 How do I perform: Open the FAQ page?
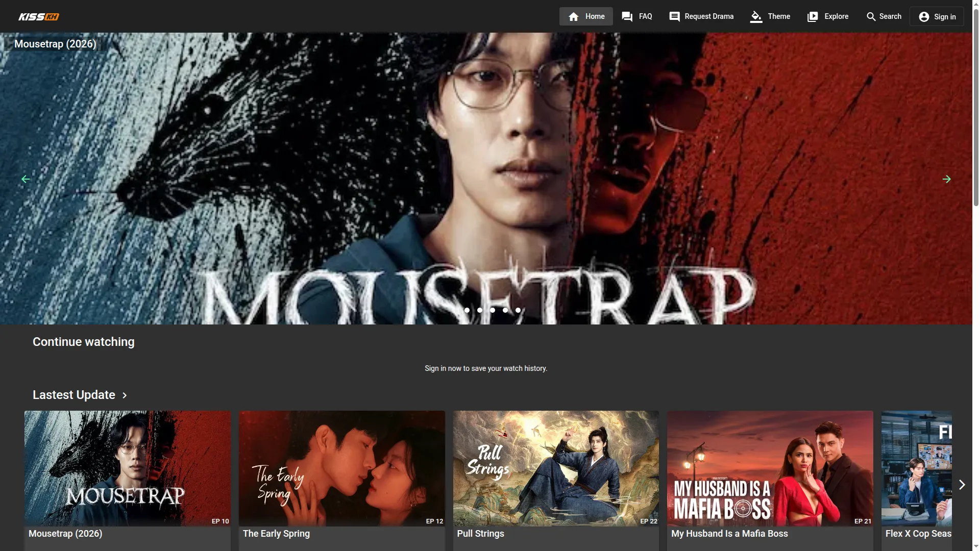[x=636, y=16]
